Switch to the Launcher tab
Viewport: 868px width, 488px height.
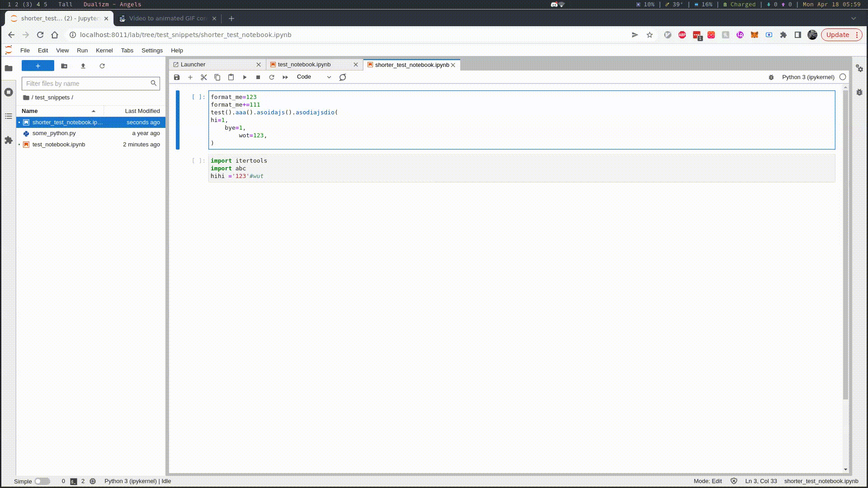pyautogui.click(x=193, y=64)
